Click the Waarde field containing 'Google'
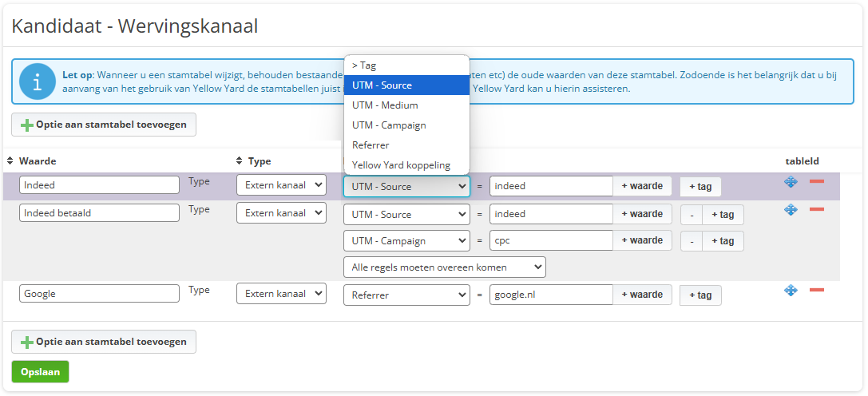 tap(99, 294)
